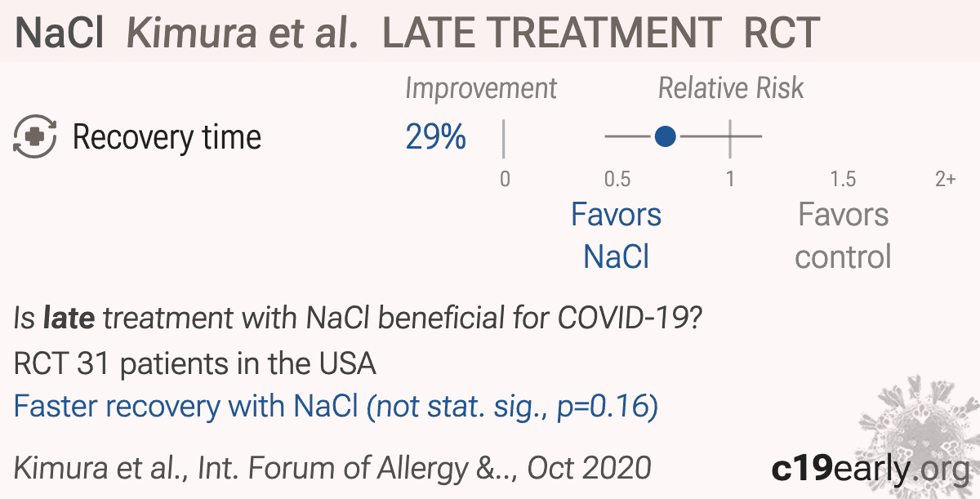Viewport: 980px width, 499px height.
Task: Click the 'Relative Risk' column header
Action: [x=731, y=88]
